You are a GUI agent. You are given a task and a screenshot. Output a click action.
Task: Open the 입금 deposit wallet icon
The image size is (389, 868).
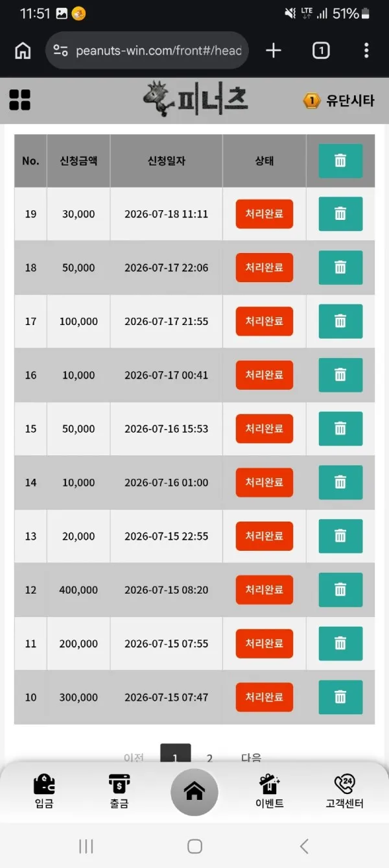pyautogui.click(x=44, y=784)
